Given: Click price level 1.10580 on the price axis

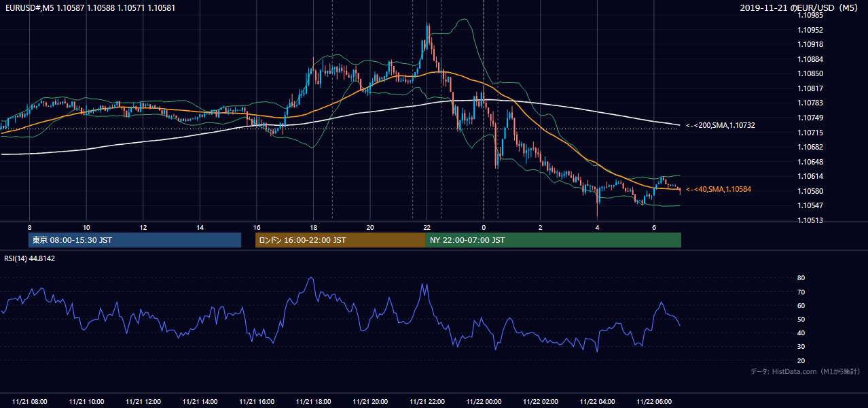Looking at the screenshot, I should coord(810,191).
